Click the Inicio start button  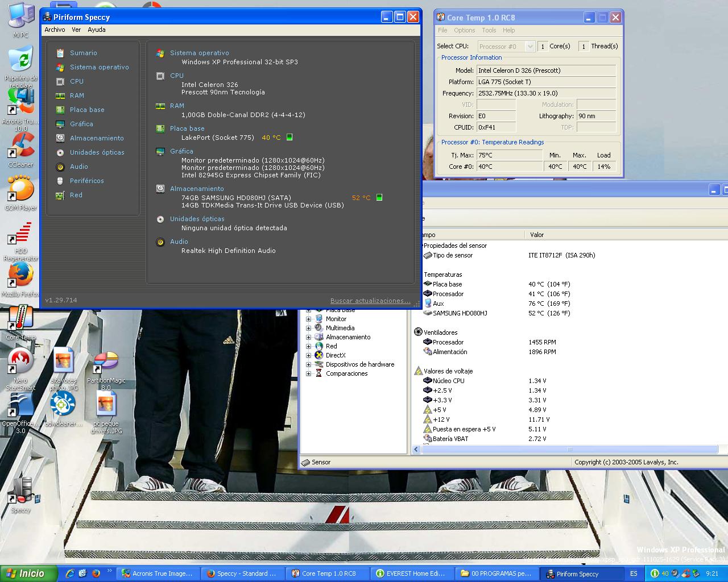coord(29,573)
